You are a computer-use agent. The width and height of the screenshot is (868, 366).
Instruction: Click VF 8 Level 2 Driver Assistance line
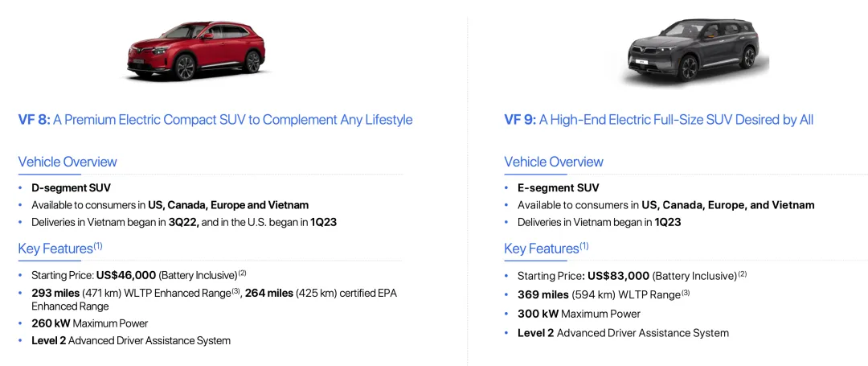coord(131,340)
